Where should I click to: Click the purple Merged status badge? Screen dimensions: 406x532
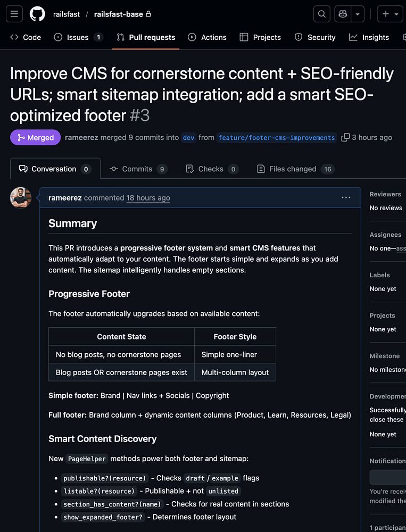[x=35, y=137]
